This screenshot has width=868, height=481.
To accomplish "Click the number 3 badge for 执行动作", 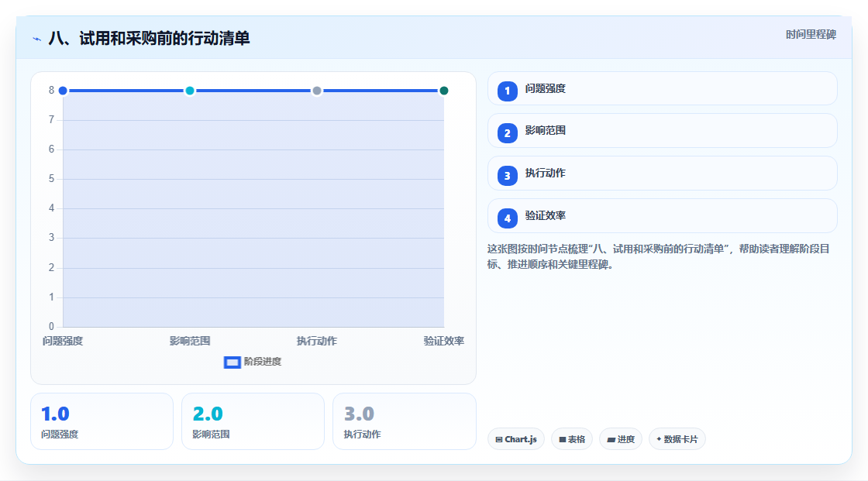I will click(x=507, y=176).
